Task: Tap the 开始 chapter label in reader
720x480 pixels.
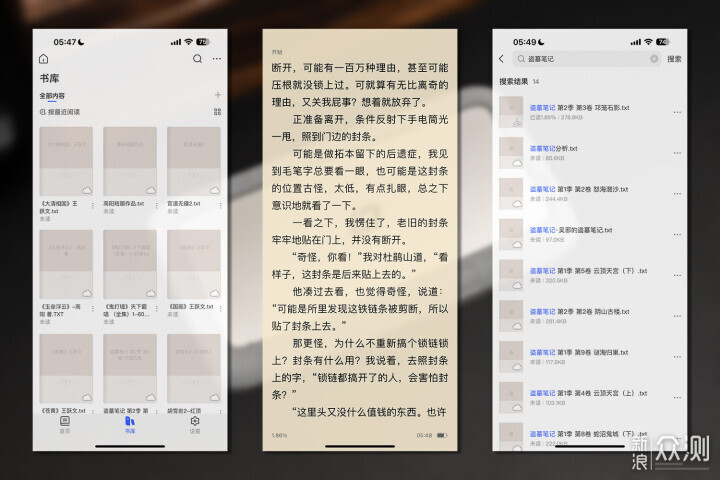Action: tap(277, 52)
